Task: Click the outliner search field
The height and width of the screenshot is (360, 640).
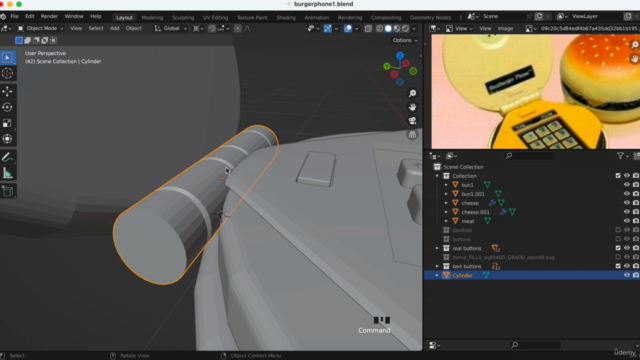Action: point(530,156)
